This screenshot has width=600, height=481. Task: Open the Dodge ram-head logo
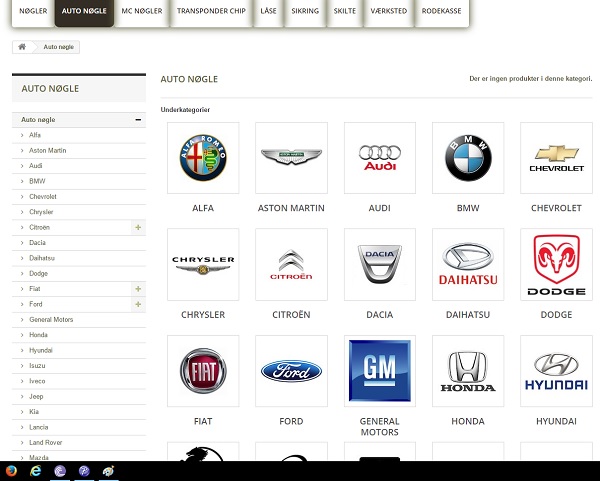click(556, 264)
